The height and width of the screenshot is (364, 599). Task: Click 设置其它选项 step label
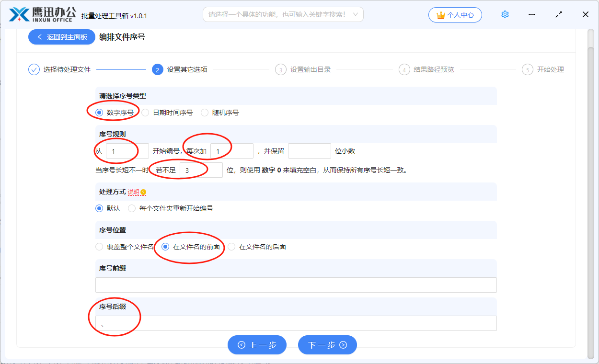point(187,69)
